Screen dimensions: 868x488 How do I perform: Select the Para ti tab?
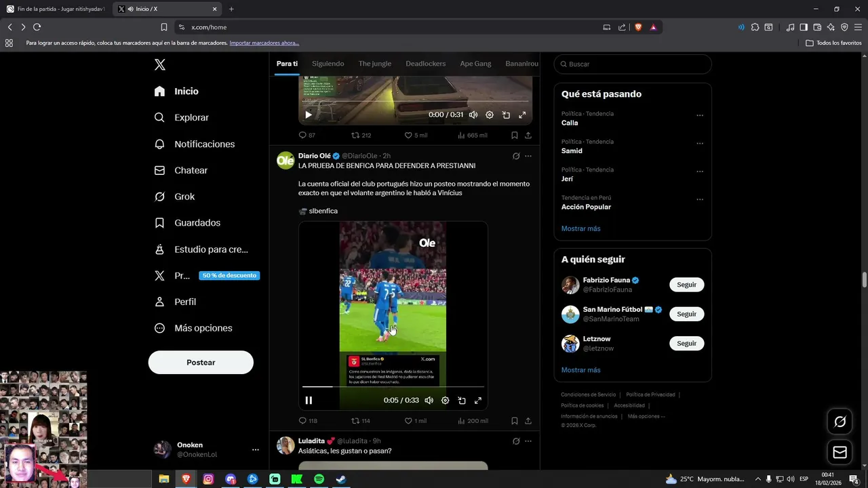[x=287, y=64]
